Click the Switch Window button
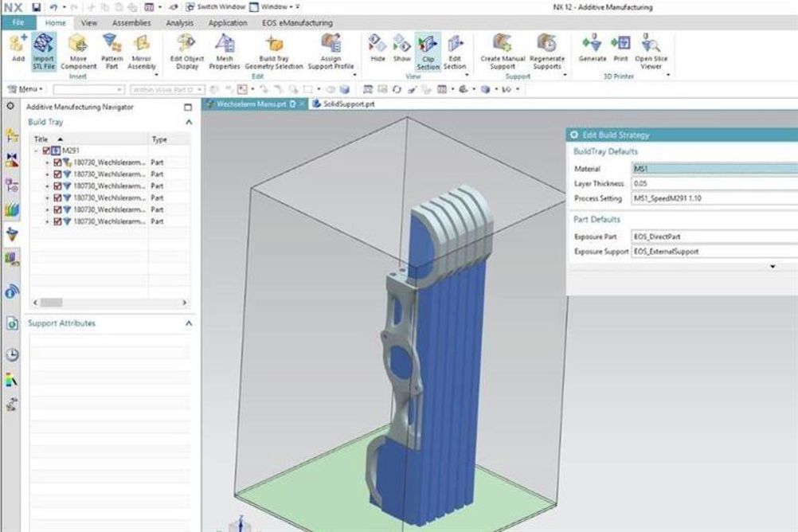 [215, 7]
